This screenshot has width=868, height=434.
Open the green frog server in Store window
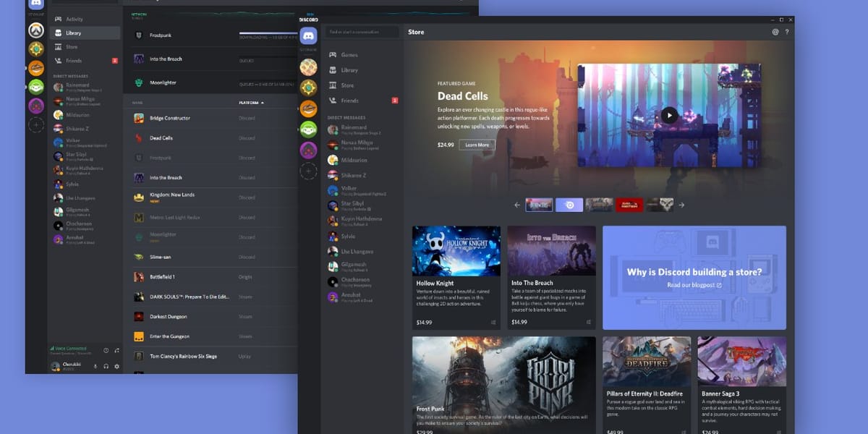[309, 129]
